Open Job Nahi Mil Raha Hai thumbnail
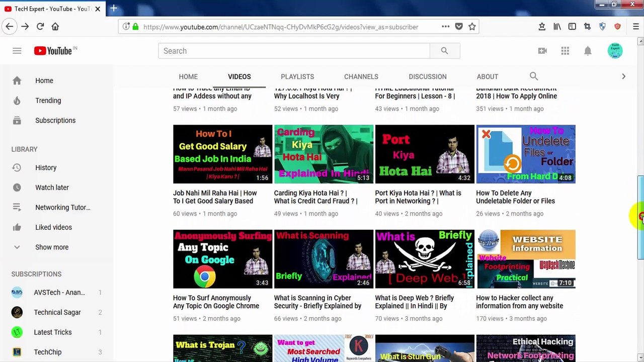Screen dimensions: 644x362 pos(222,154)
